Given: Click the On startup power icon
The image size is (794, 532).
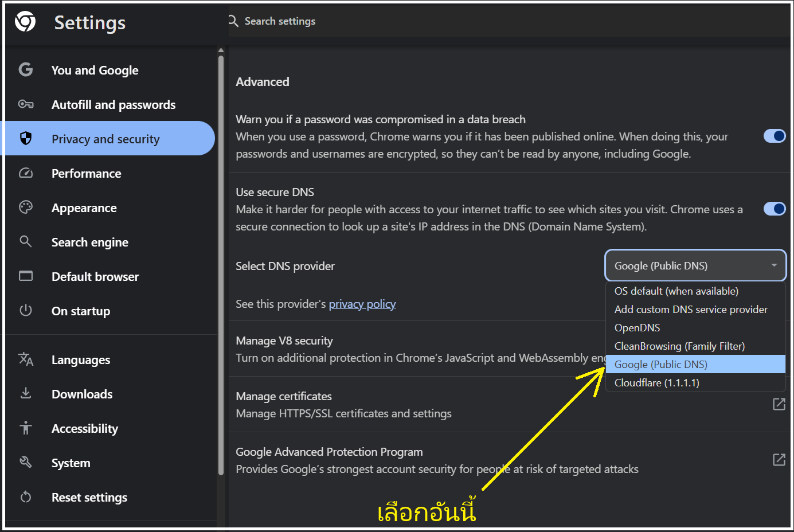Looking at the screenshot, I should 26,310.
